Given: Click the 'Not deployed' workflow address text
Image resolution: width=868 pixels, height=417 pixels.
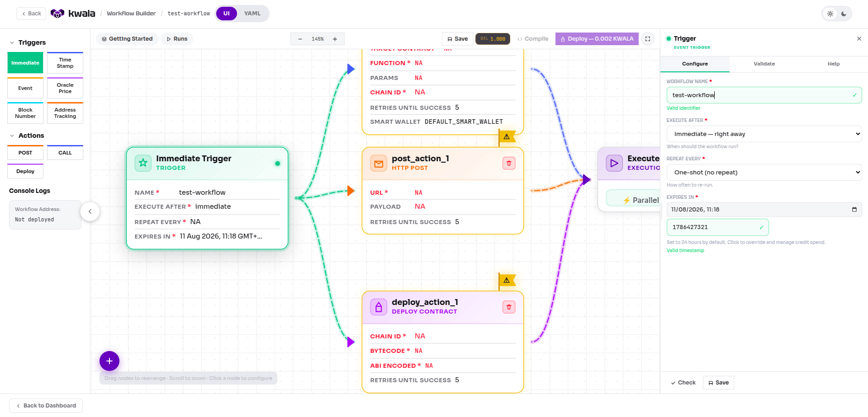Looking at the screenshot, I should point(34,220).
